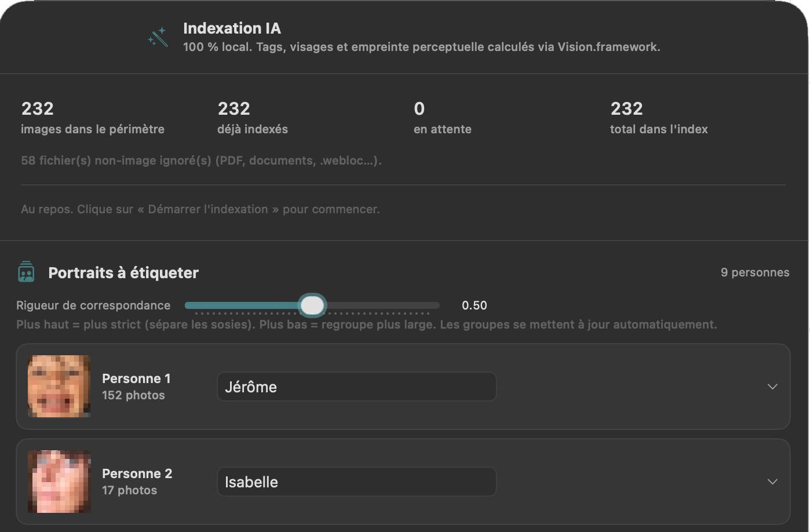The image size is (810, 532).
Task: Click the magic wand Indexation IA icon
Action: click(158, 37)
